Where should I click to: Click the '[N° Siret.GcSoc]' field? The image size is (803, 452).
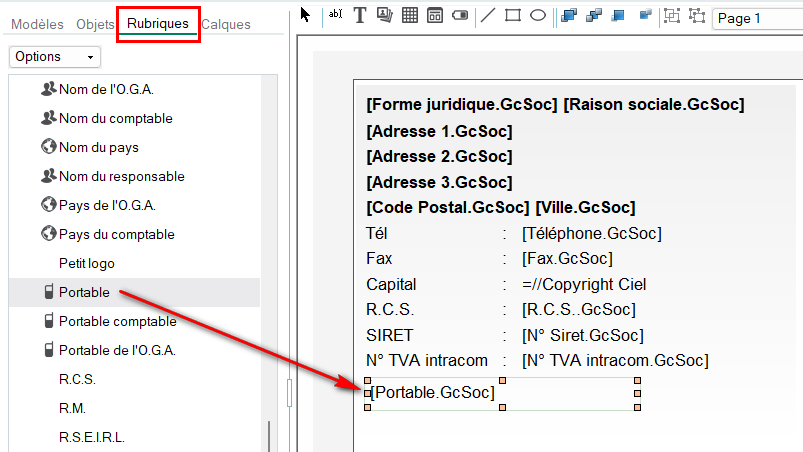click(583, 335)
